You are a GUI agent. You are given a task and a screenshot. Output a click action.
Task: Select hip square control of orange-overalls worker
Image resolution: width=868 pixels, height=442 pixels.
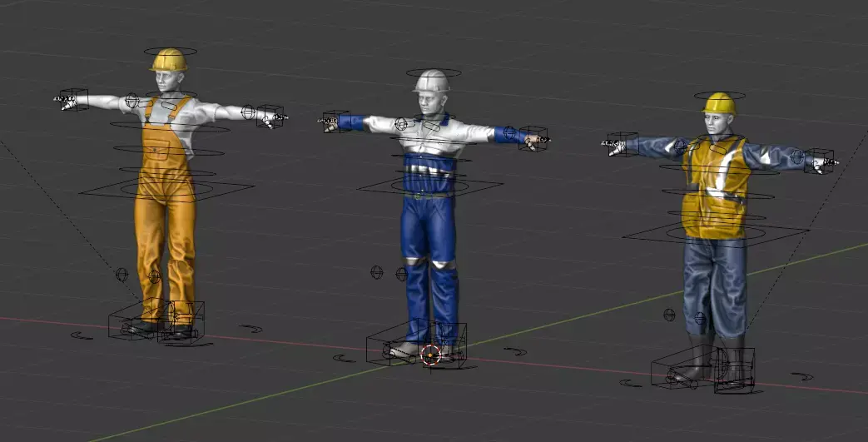pyautogui.click(x=166, y=190)
